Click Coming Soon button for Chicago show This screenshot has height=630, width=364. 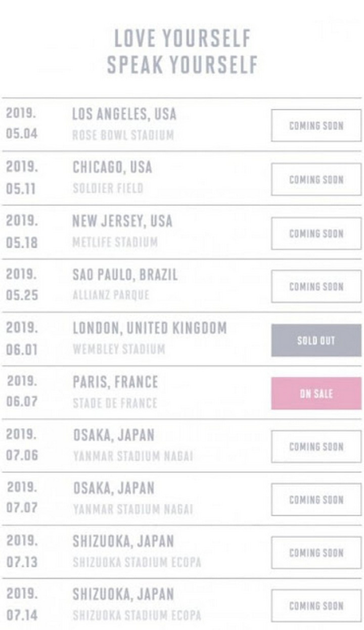(x=316, y=179)
